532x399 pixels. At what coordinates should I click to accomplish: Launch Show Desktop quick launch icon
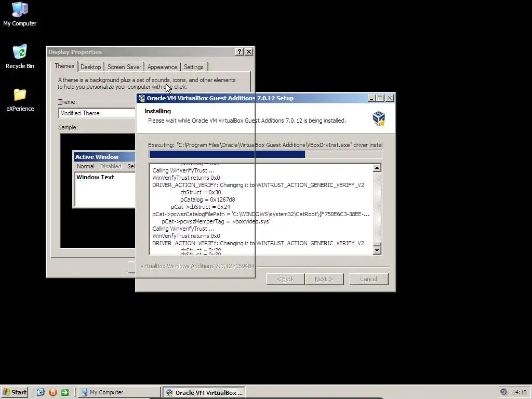click(41, 392)
